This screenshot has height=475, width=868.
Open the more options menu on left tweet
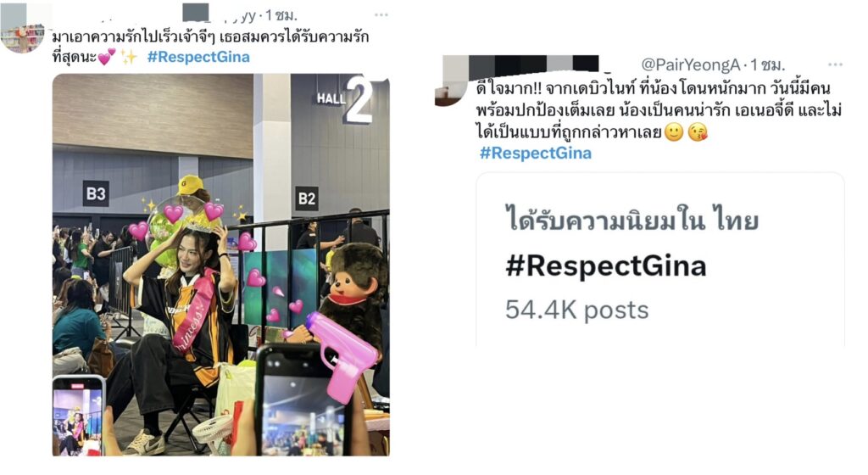point(381,14)
